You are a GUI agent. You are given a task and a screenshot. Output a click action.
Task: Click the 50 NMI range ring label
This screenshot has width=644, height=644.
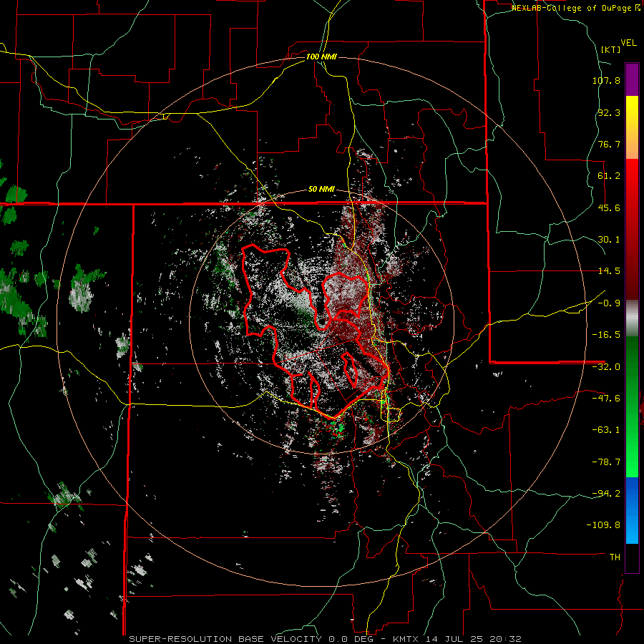(321, 190)
